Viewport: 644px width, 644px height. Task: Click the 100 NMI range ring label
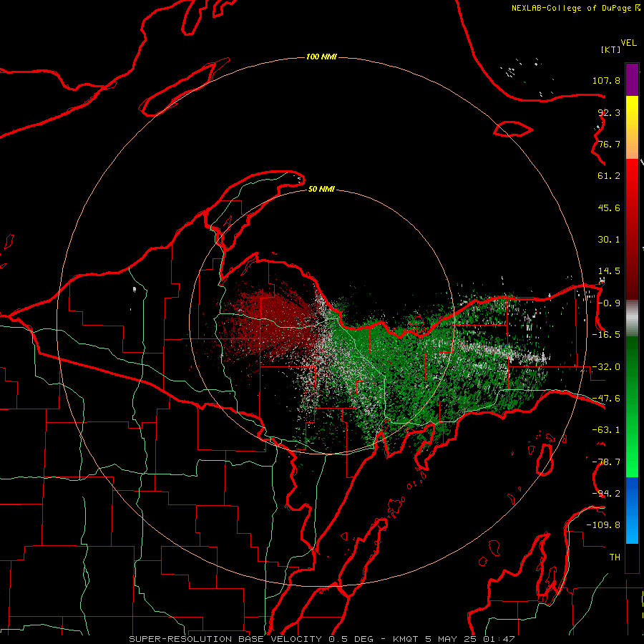click(x=321, y=57)
